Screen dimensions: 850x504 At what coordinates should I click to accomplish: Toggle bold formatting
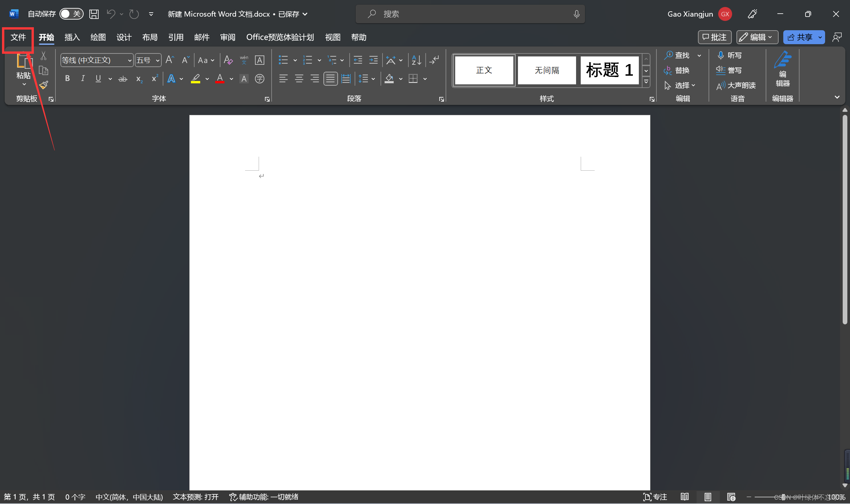click(67, 79)
